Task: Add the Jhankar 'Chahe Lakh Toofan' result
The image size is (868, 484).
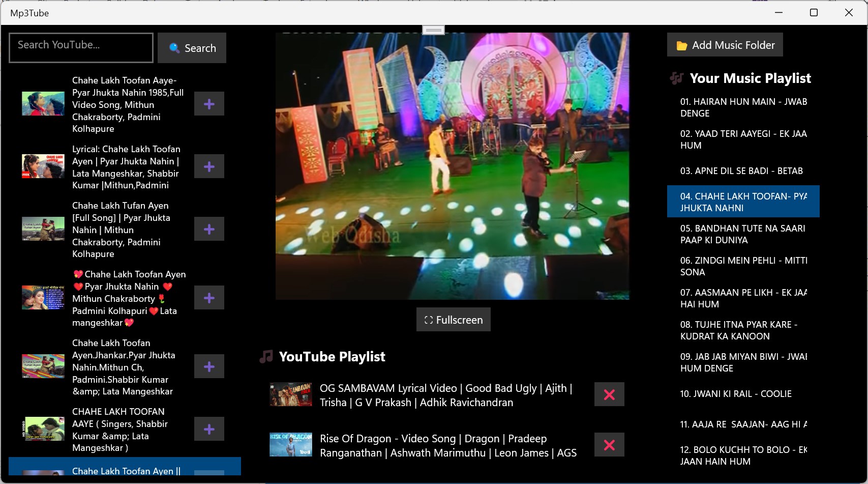Action: click(209, 366)
